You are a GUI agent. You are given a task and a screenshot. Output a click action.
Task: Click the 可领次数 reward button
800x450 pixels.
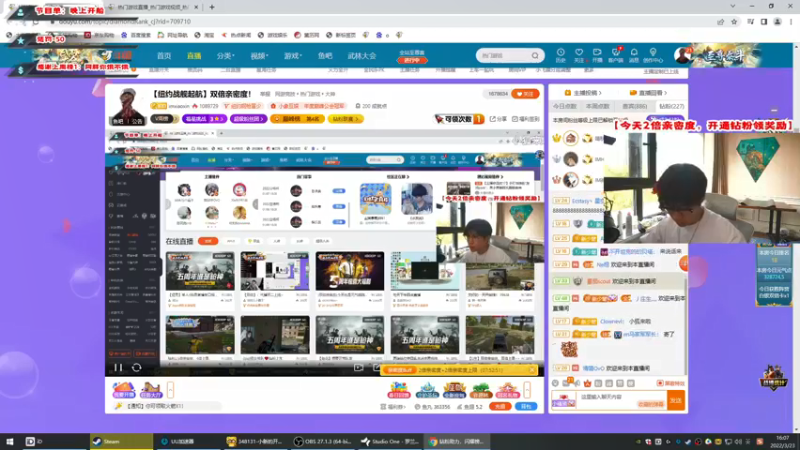click(x=459, y=119)
